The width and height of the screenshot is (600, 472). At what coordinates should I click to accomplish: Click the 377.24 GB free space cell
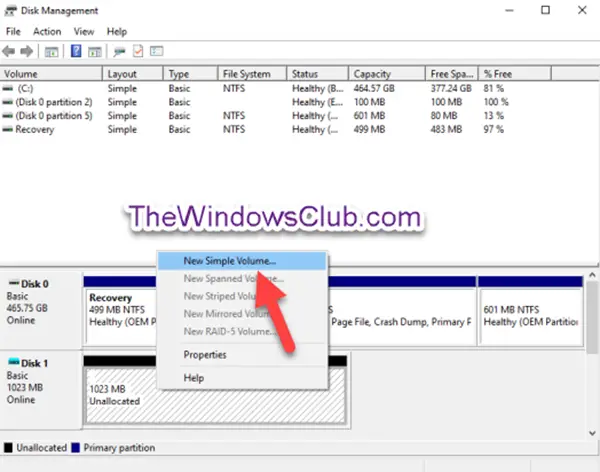[x=451, y=88]
